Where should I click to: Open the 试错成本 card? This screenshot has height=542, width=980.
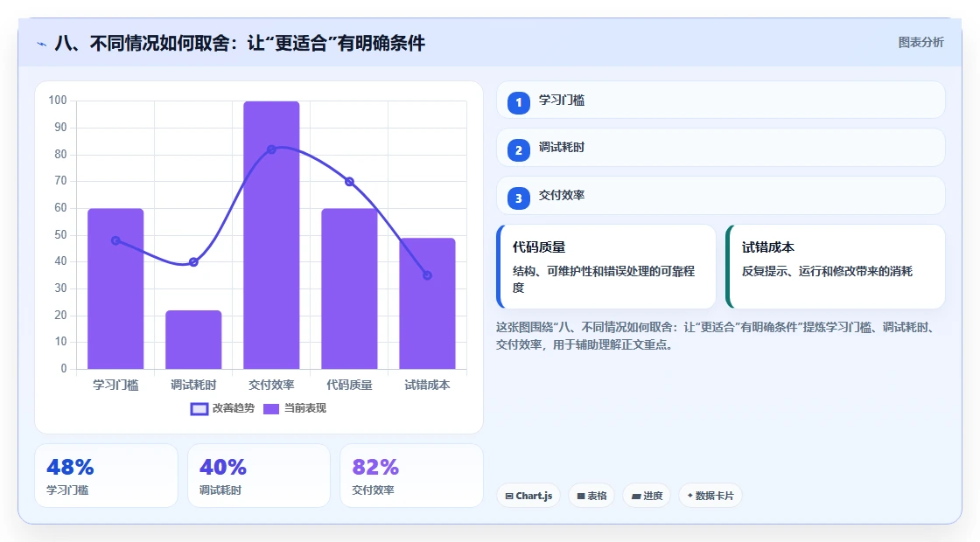[835, 267]
